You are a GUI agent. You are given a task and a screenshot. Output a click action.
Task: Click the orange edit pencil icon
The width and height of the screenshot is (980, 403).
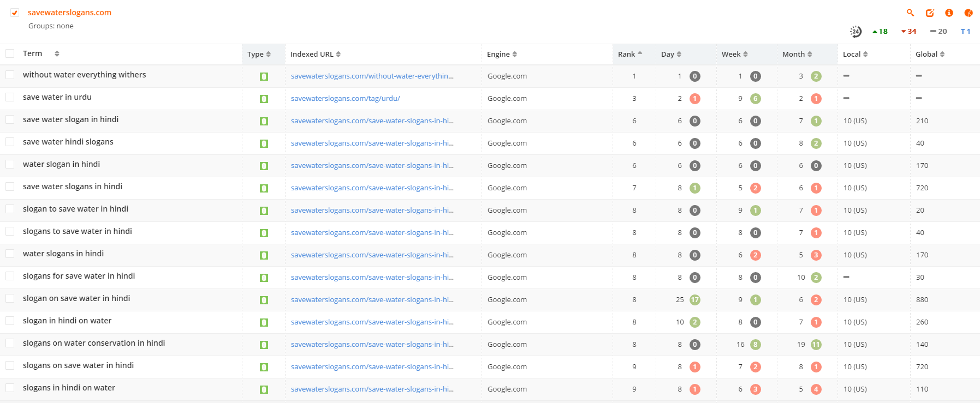click(930, 13)
